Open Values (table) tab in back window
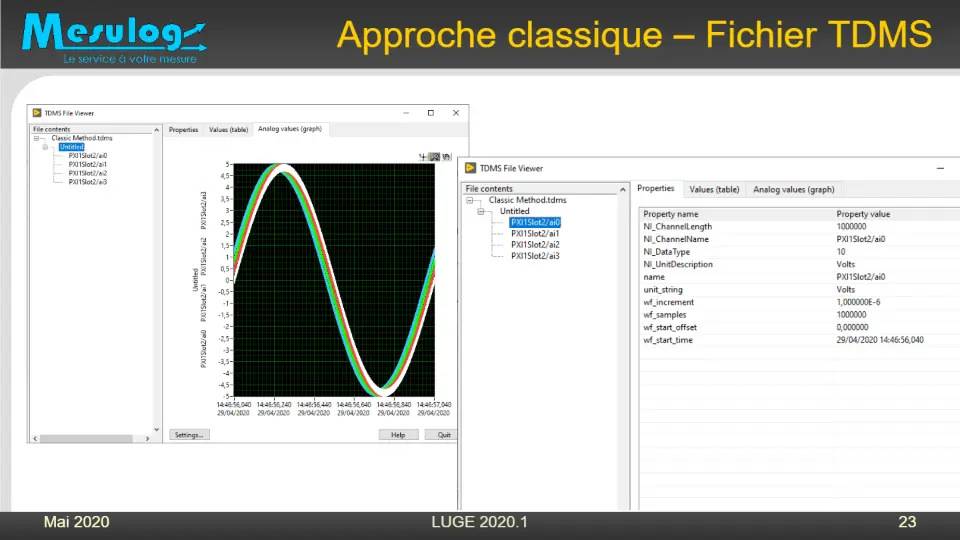Screen dimensions: 960x540 point(228,130)
